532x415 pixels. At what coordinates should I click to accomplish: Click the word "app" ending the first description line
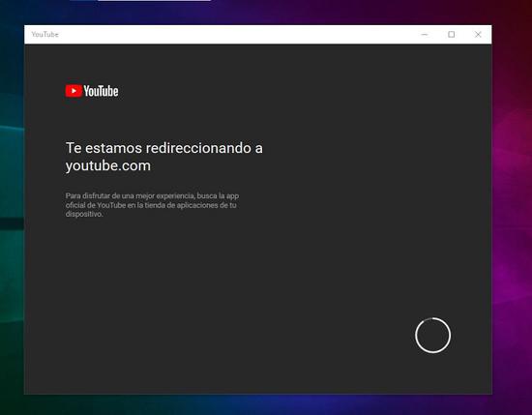pos(232,196)
